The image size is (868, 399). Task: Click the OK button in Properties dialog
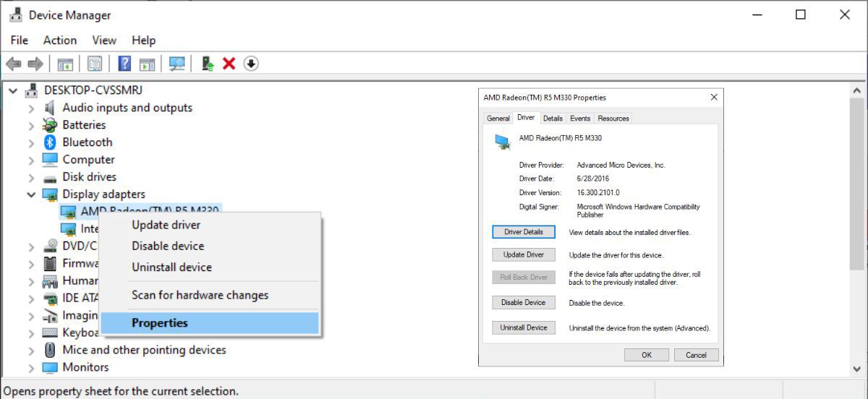(x=646, y=355)
